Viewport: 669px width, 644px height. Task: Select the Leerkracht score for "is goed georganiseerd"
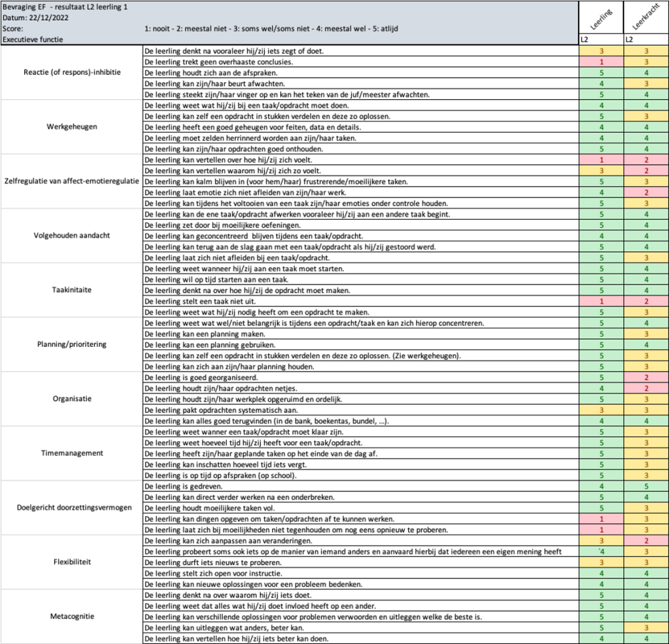pos(646,378)
